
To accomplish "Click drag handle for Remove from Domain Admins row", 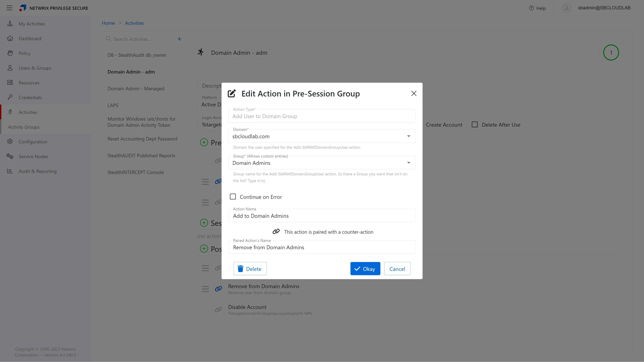I will click(205, 289).
